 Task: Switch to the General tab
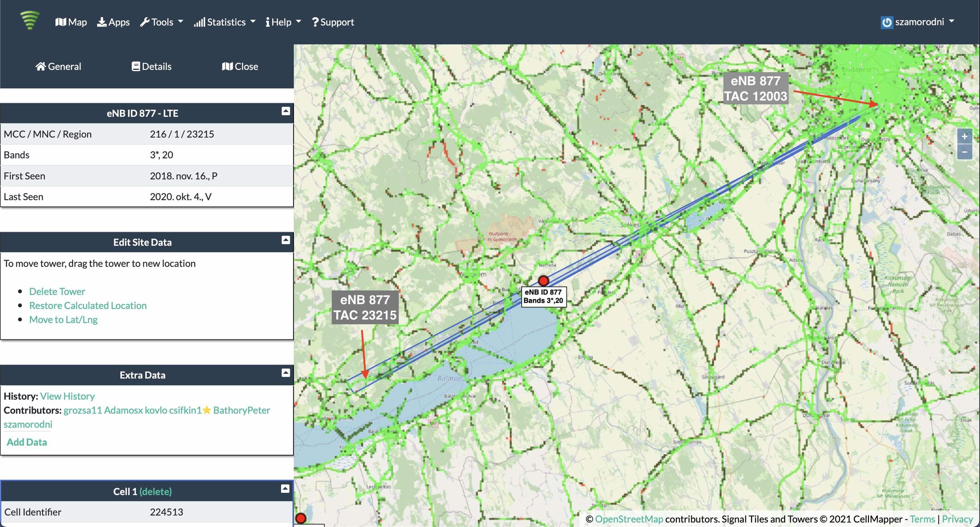point(58,66)
